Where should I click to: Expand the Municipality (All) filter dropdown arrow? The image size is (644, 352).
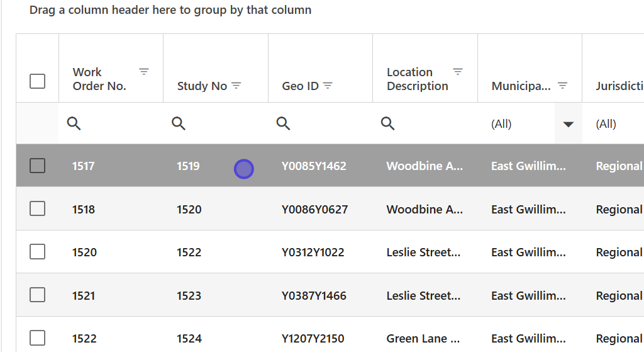569,124
